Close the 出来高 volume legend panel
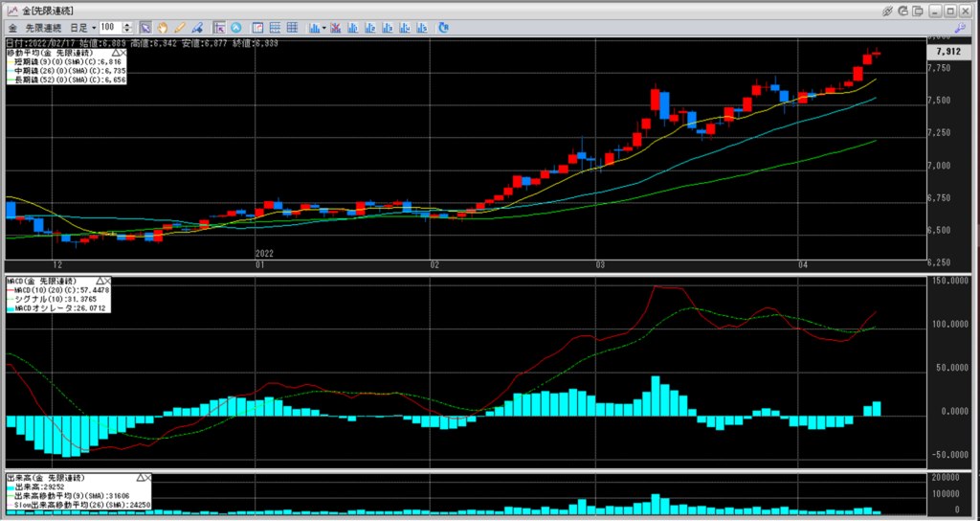The height and width of the screenshot is (521, 980). 147,477
